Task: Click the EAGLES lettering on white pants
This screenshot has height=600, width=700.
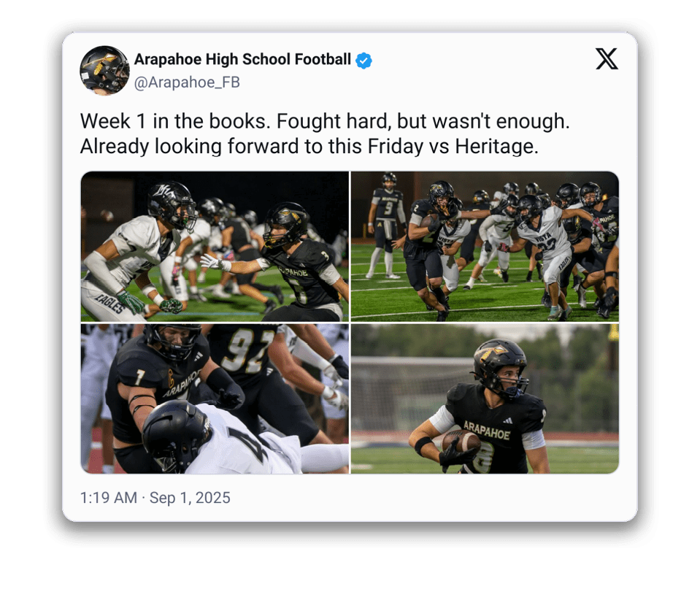Action: [x=110, y=303]
